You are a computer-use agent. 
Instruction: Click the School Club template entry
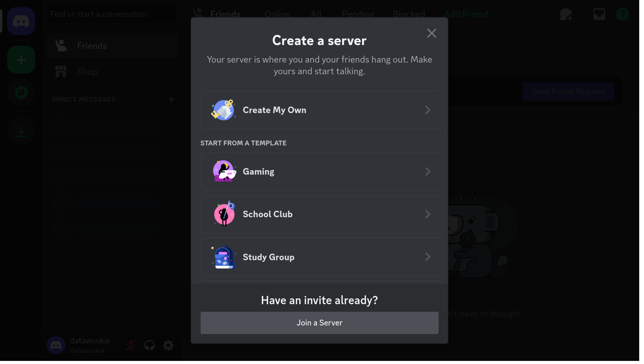pos(321,214)
